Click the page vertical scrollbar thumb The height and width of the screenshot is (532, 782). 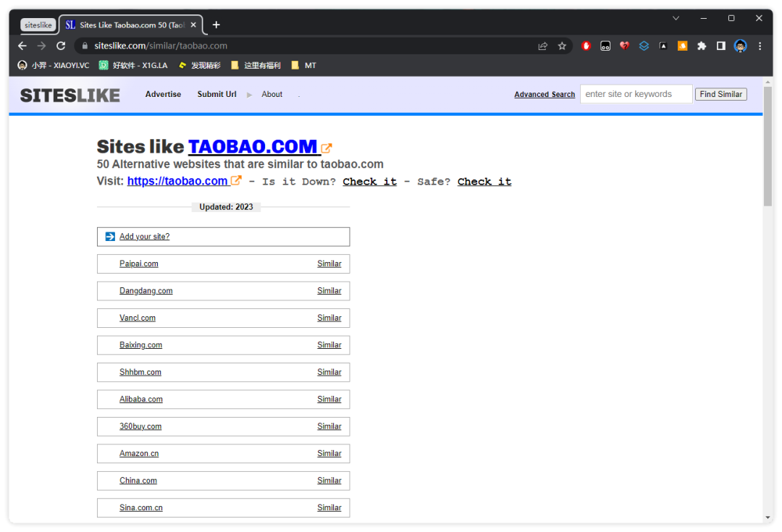click(768, 146)
